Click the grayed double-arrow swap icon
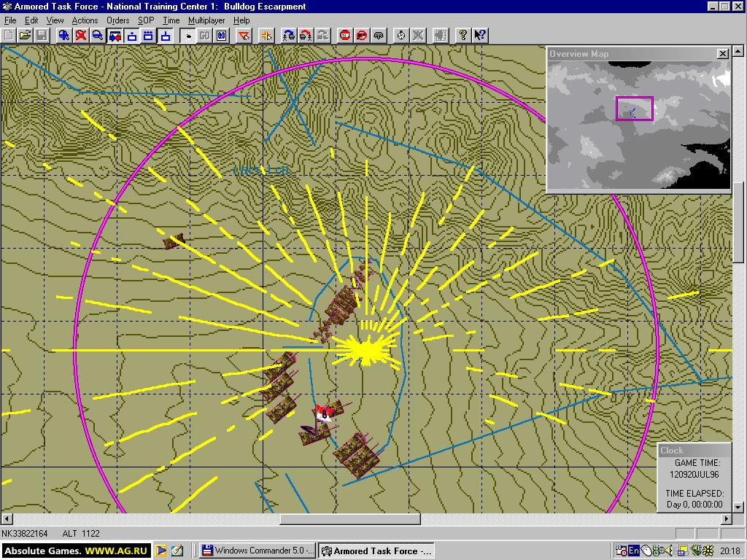This screenshot has height=560, width=747. (322, 35)
